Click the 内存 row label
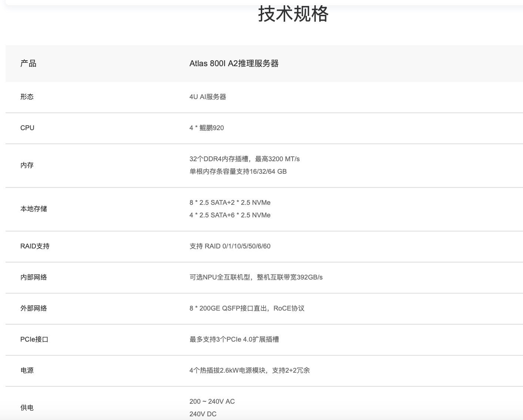 (26, 165)
